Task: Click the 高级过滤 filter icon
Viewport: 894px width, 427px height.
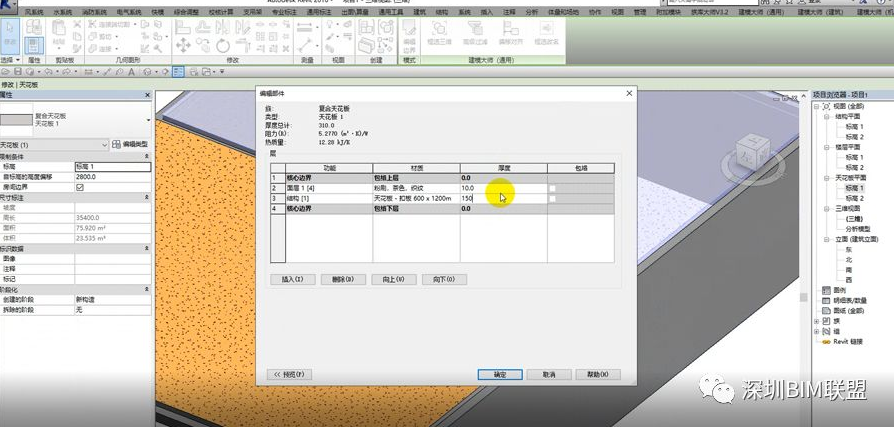Action: [475, 33]
